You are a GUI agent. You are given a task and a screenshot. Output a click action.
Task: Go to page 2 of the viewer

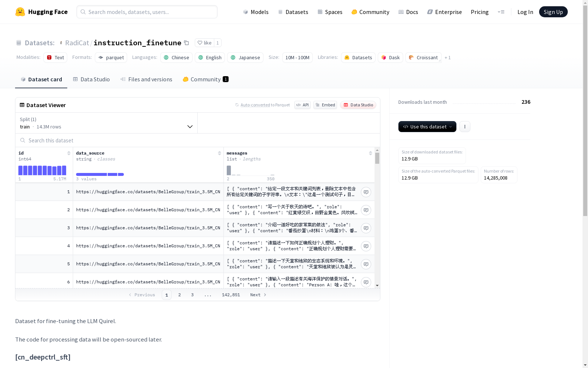point(179,295)
